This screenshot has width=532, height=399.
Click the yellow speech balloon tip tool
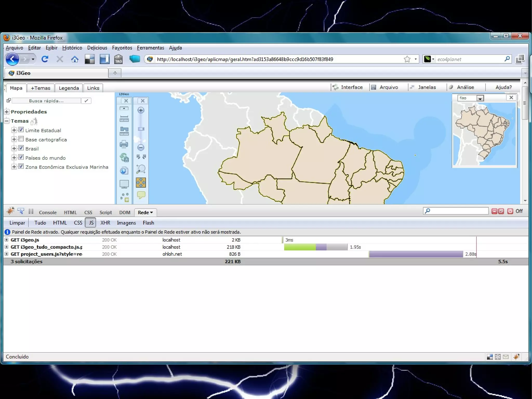click(141, 195)
